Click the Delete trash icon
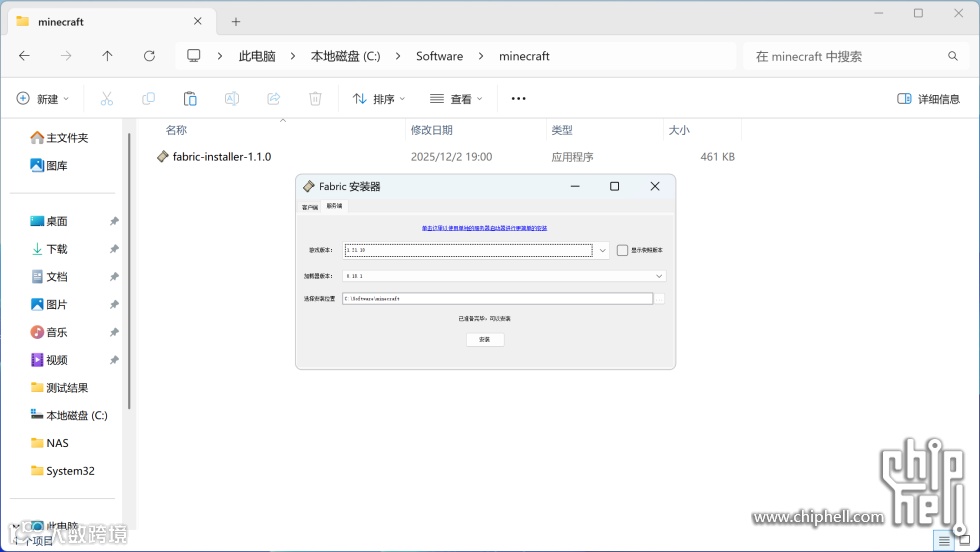Viewport: 980px width, 552px height. [316, 98]
